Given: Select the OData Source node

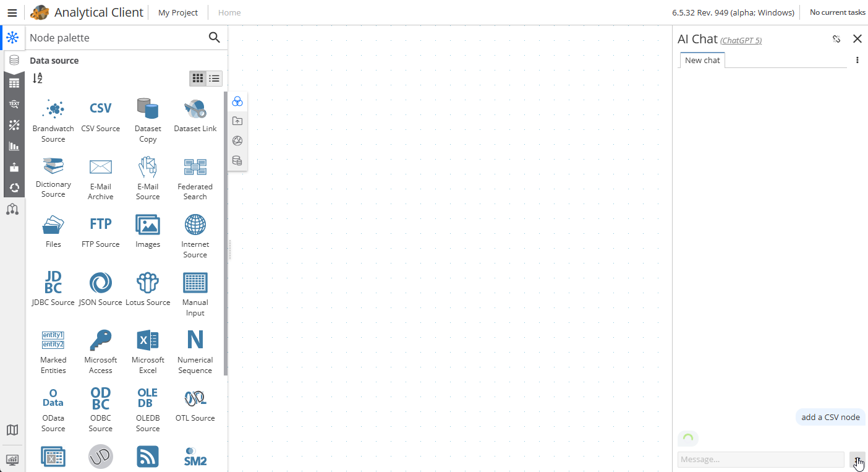Looking at the screenshot, I should point(53,410).
